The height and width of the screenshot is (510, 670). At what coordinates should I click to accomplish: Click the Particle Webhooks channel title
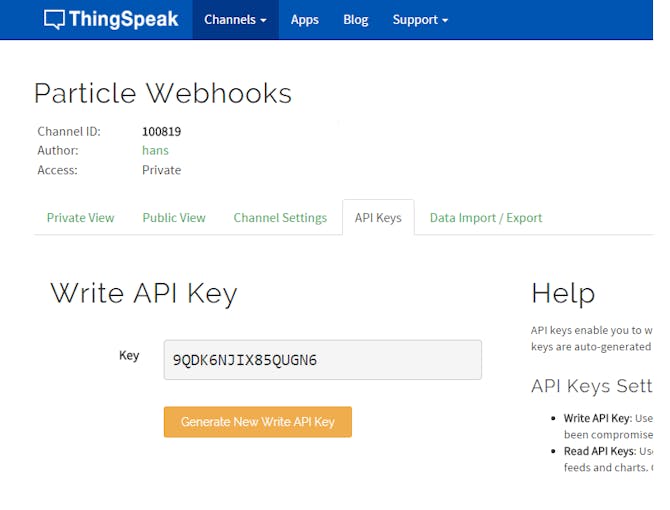pos(163,93)
